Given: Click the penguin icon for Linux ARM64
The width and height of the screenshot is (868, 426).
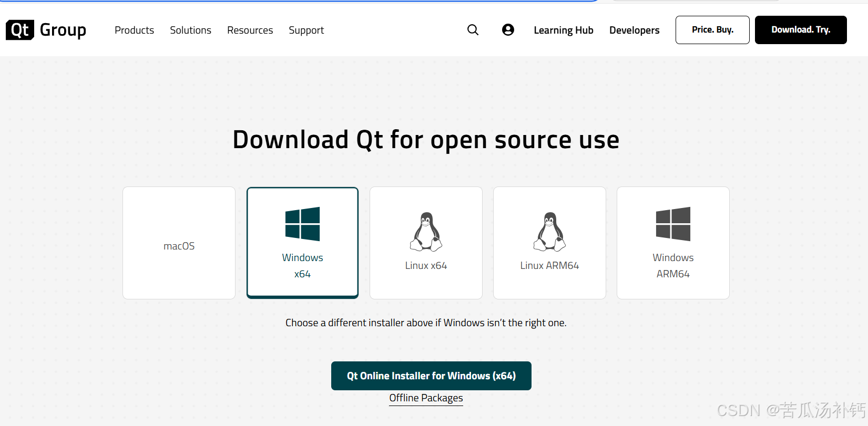Looking at the screenshot, I should click(x=549, y=232).
